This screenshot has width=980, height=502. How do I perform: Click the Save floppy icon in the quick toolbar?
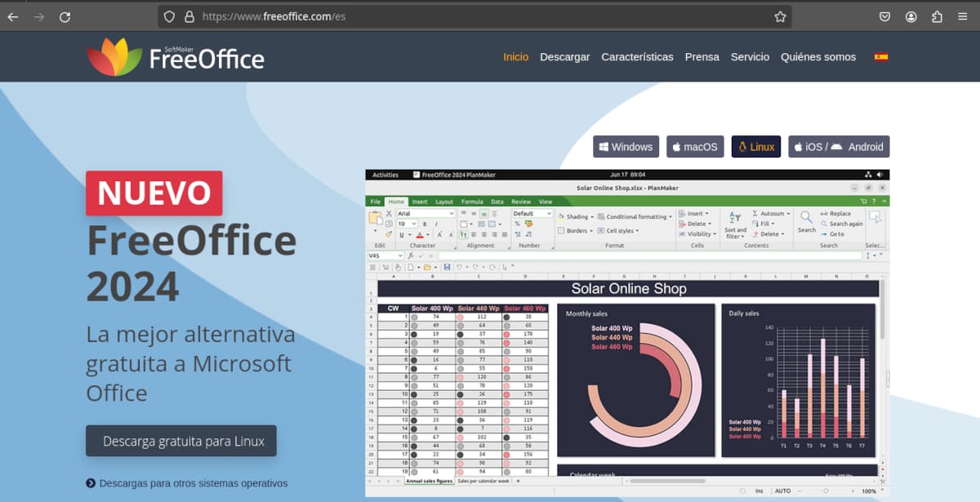click(x=447, y=267)
